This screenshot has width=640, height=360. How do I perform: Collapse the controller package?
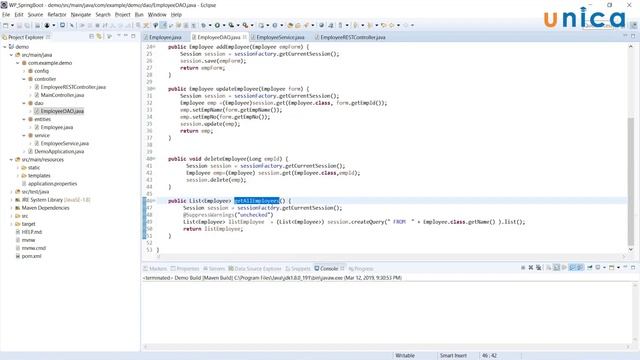click(24, 79)
